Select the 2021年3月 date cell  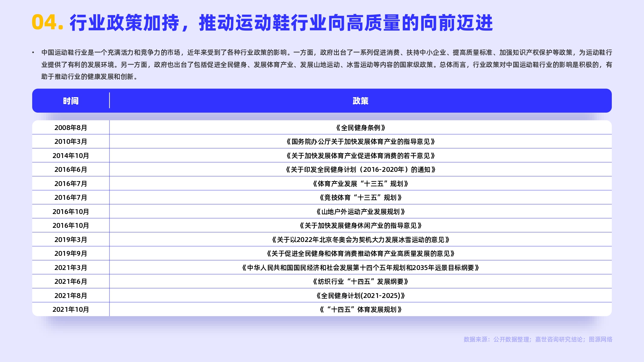(71, 268)
